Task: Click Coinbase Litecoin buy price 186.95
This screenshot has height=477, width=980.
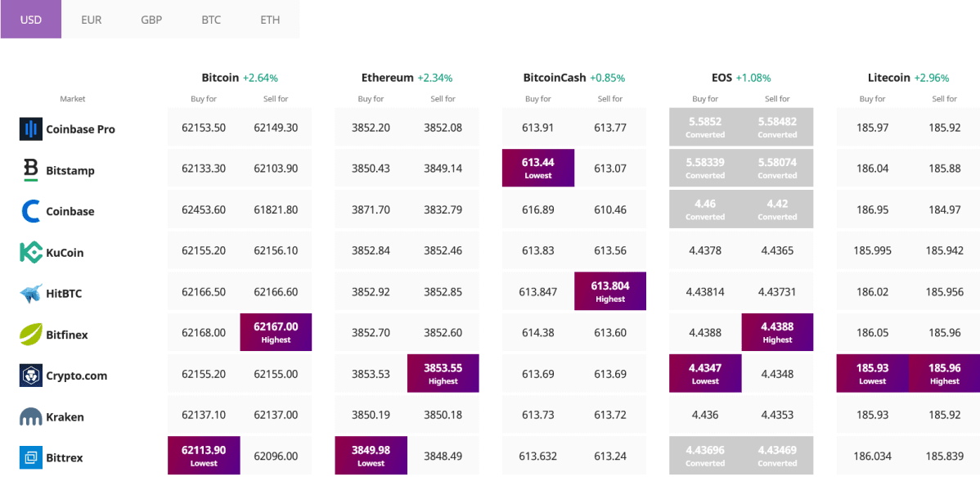Action: point(873,210)
